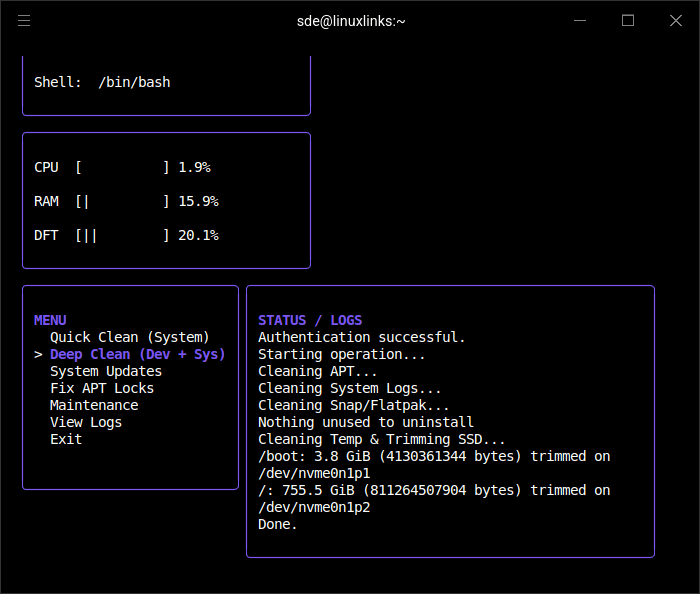Select Deep Clean (Dev + Sys) entry
Viewport: 700px width, 594px height.
(x=138, y=354)
